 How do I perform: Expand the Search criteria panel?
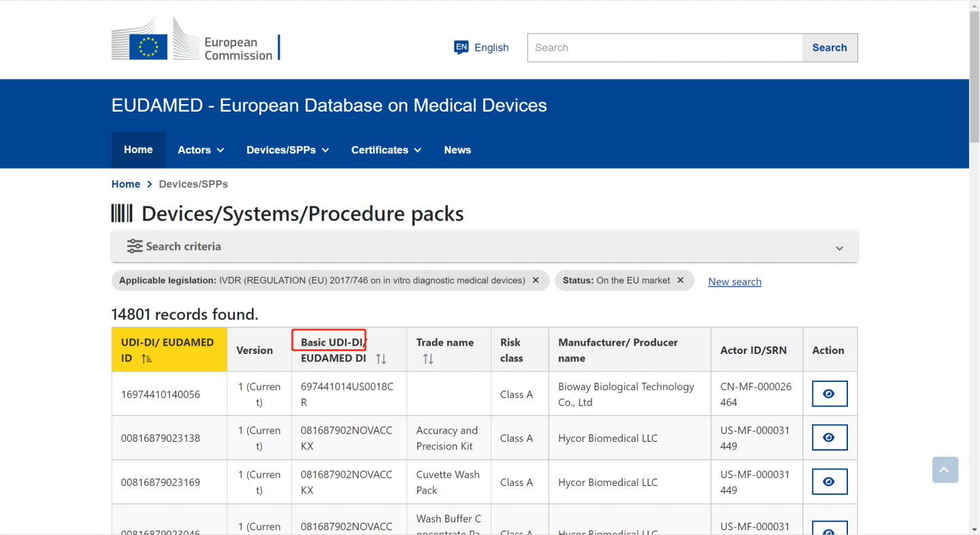pyautogui.click(x=485, y=246)
